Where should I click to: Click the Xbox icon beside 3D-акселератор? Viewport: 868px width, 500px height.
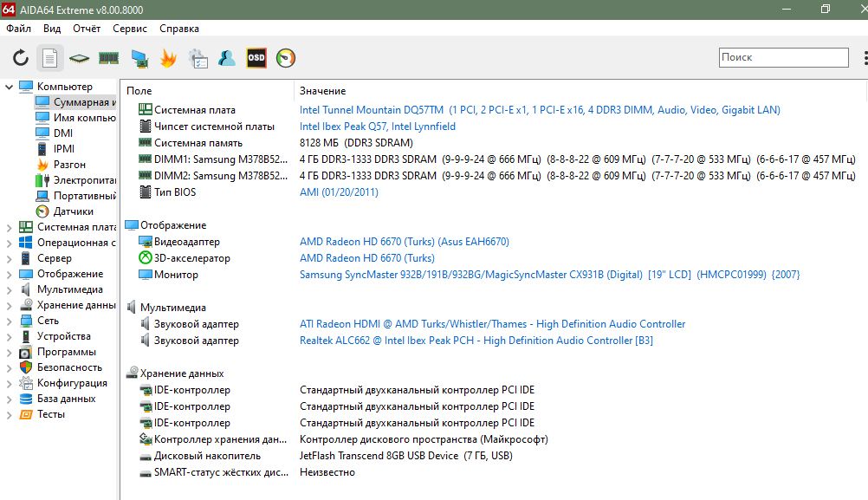click(145, 258)
